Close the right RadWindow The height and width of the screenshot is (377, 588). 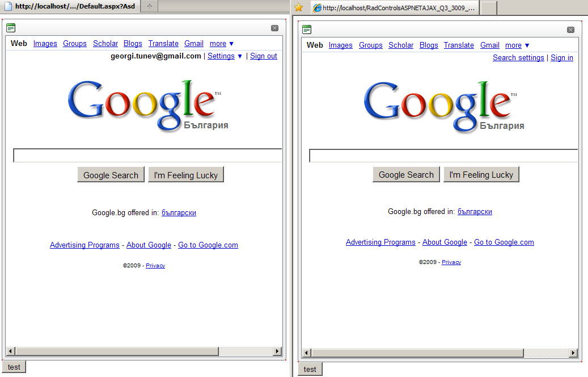tap(570, 30)
